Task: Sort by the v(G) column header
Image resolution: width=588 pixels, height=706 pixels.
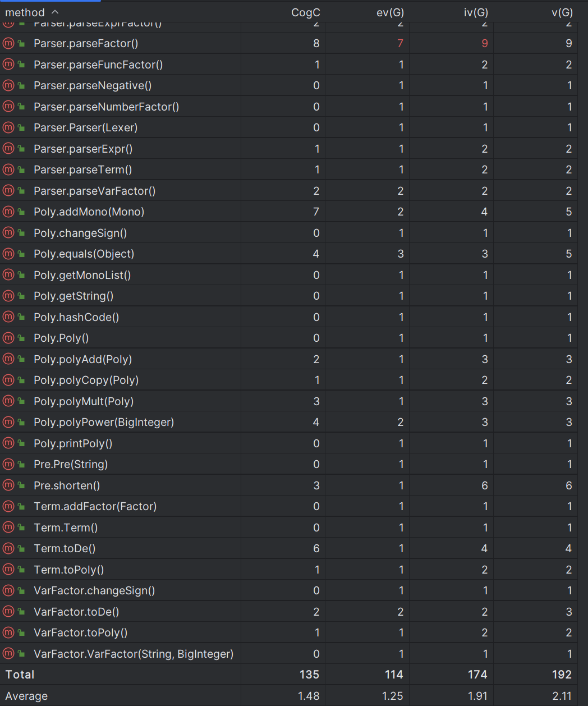Action: point(562,12)
